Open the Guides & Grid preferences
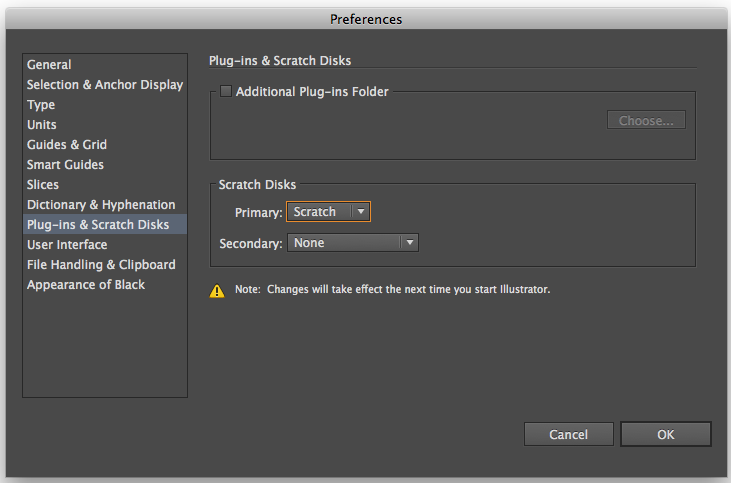The image size is (731, 483). 67,145
